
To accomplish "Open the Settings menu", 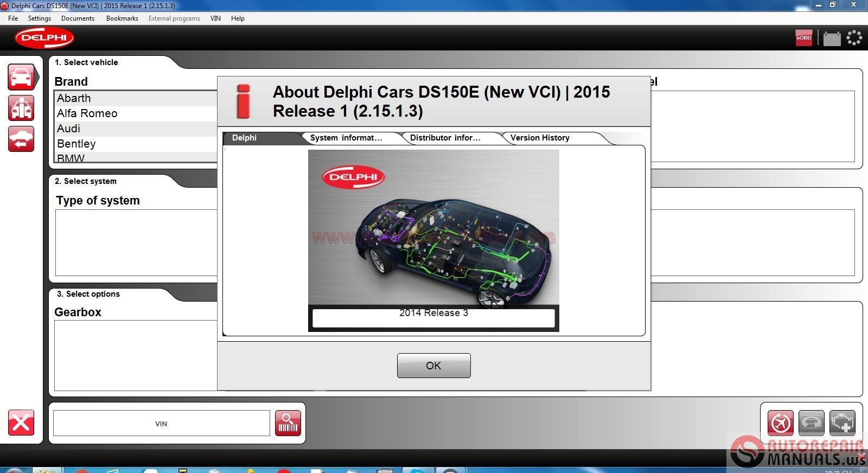I will (40, 18).
